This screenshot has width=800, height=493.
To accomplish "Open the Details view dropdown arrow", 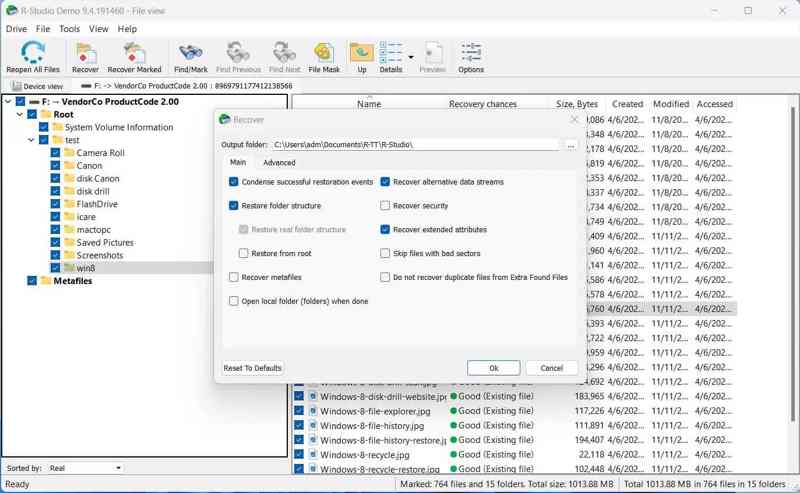I will (x=411, y=57).
